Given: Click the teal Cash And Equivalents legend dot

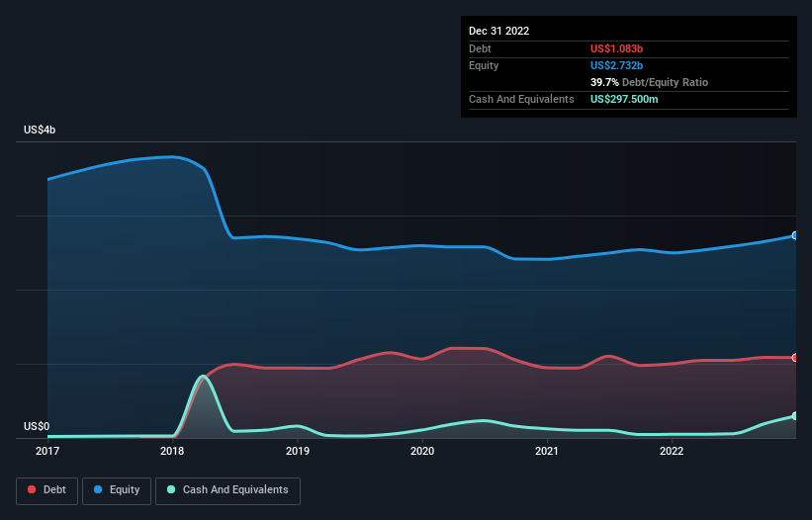Looking at the screenshot, I should [171, 489].
